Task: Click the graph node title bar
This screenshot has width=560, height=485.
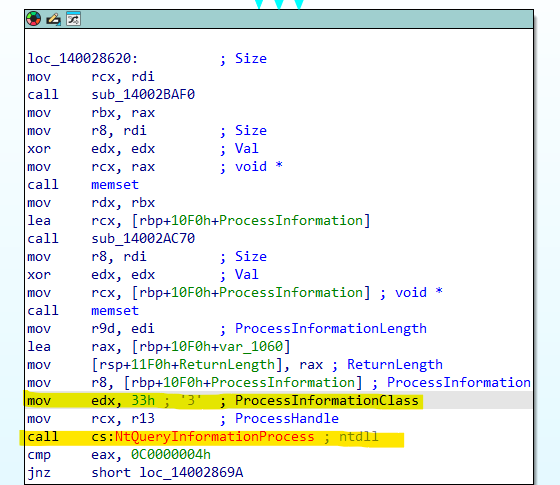Action: (x=279, y=19)
